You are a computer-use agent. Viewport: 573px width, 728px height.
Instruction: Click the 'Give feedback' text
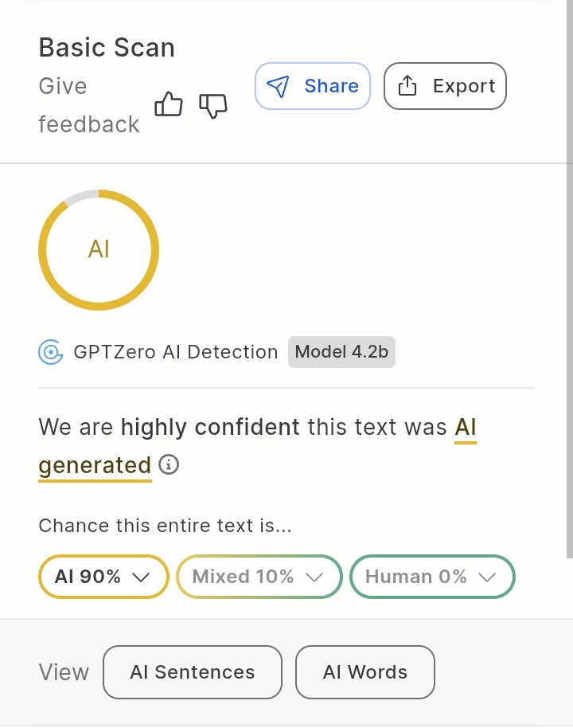[88, 105]
